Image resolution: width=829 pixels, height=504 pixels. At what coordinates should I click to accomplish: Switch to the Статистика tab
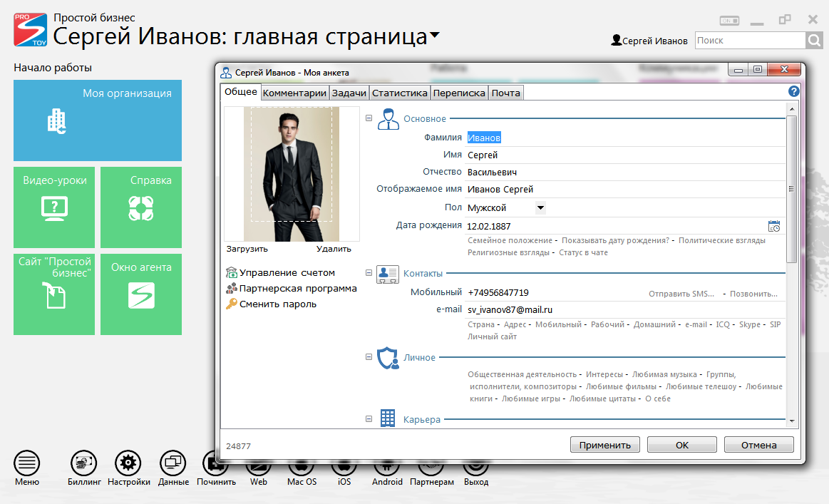pos(400,93)
